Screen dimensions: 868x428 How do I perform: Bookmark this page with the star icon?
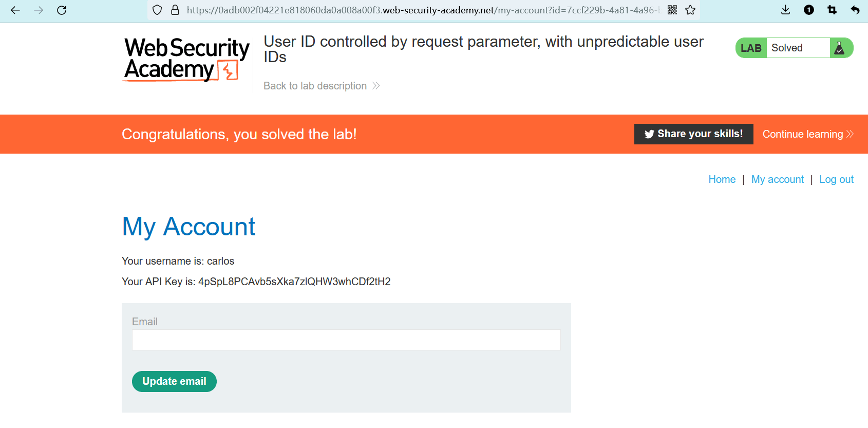(x=690, y=10)
